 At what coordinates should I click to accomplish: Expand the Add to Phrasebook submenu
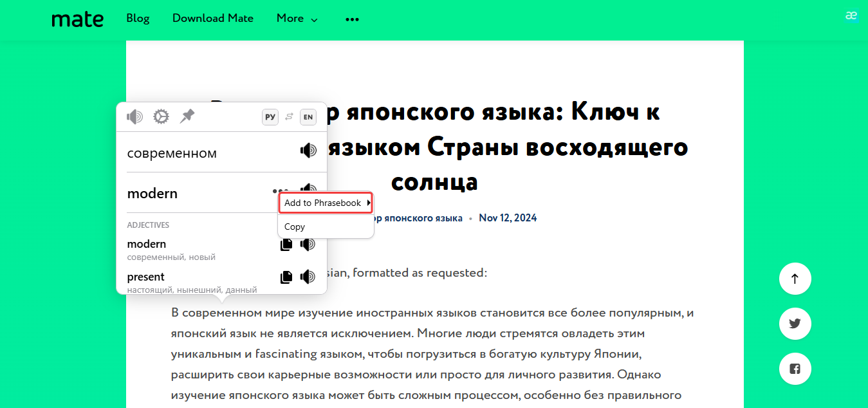325,203
